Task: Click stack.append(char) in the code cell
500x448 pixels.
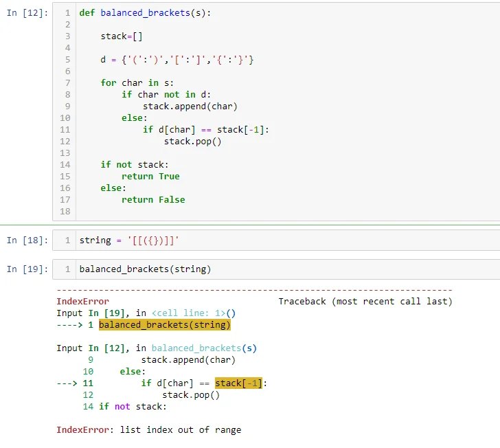Action: tap(190, 107)
